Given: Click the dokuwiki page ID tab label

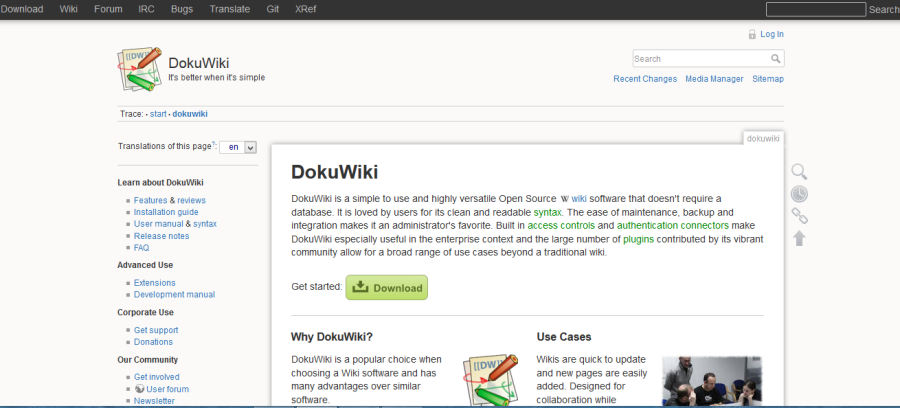Looking at the screenshot, I should (x=763, y=139).
